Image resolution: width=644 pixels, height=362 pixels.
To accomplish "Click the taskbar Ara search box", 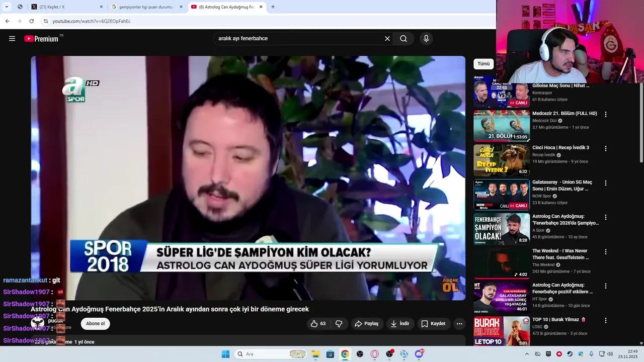I will [x=271, y=354].
